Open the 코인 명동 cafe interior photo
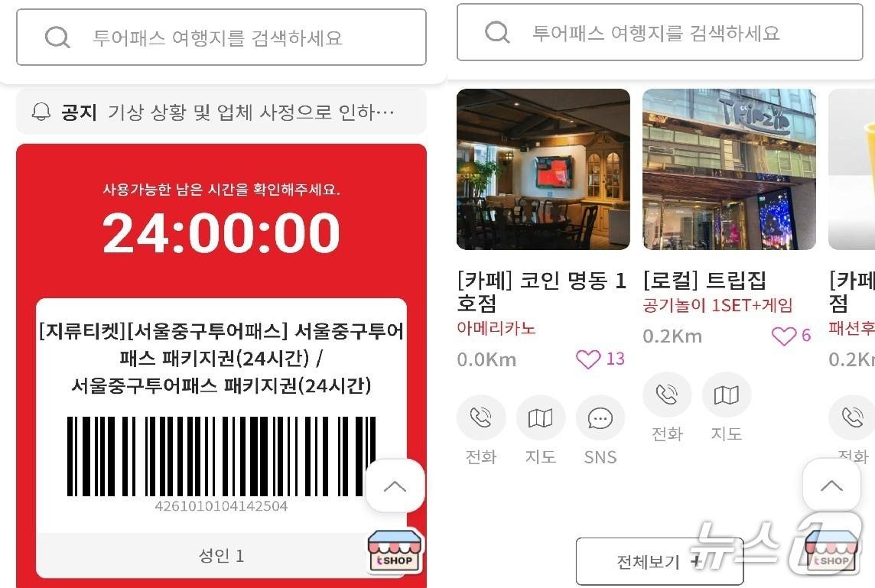875x588 pixels. tap(544, 169)
